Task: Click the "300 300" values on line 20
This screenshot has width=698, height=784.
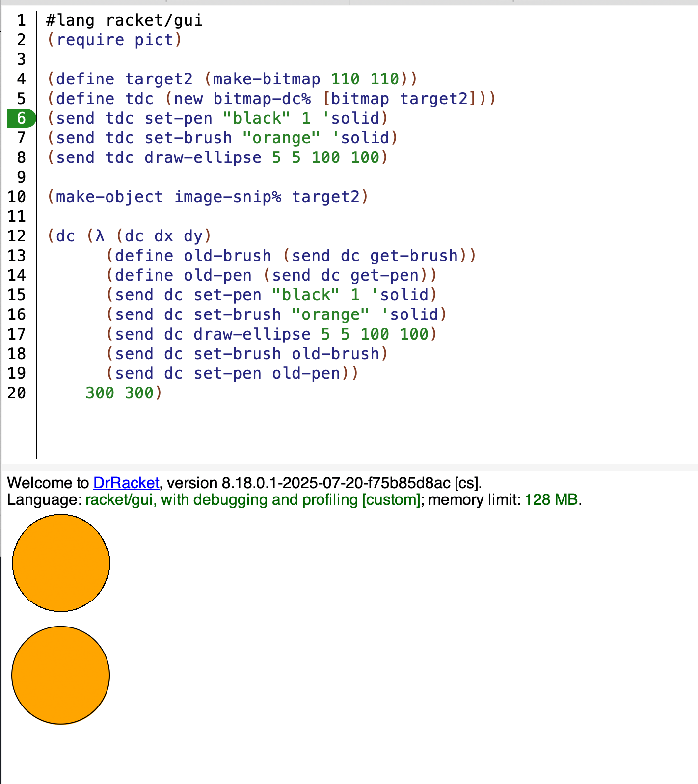Action: [x=119, y=393]
